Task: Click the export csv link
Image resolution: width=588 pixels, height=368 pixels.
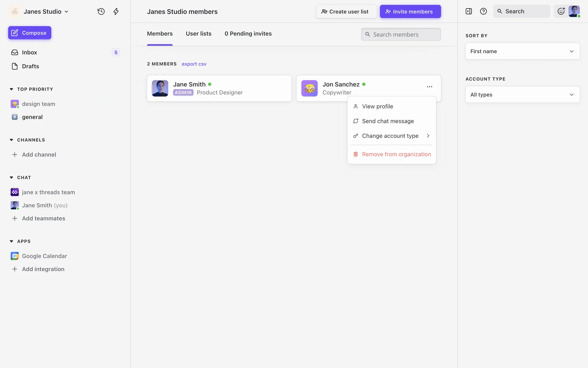Action: point(194,64)
